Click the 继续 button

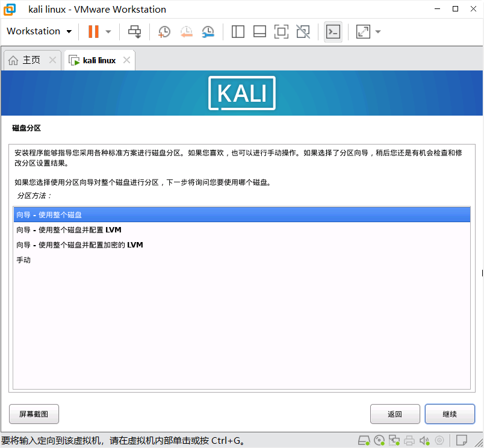point(450,414)
